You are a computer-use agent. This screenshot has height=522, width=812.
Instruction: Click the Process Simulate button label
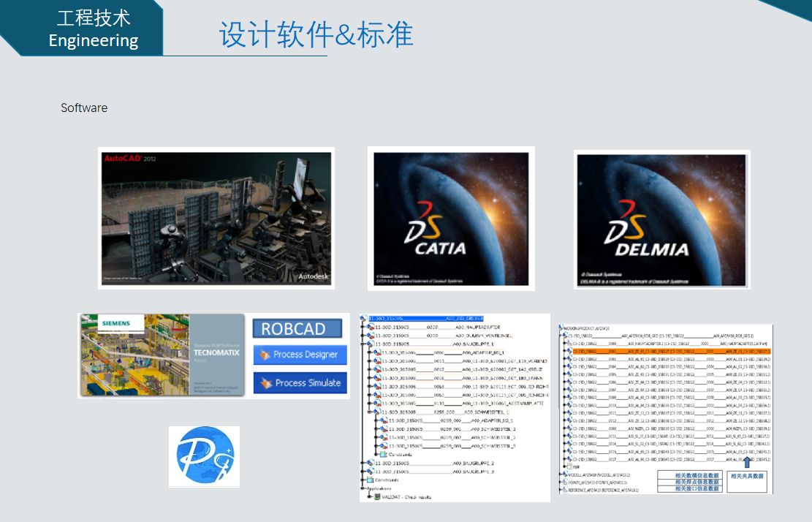308,383
